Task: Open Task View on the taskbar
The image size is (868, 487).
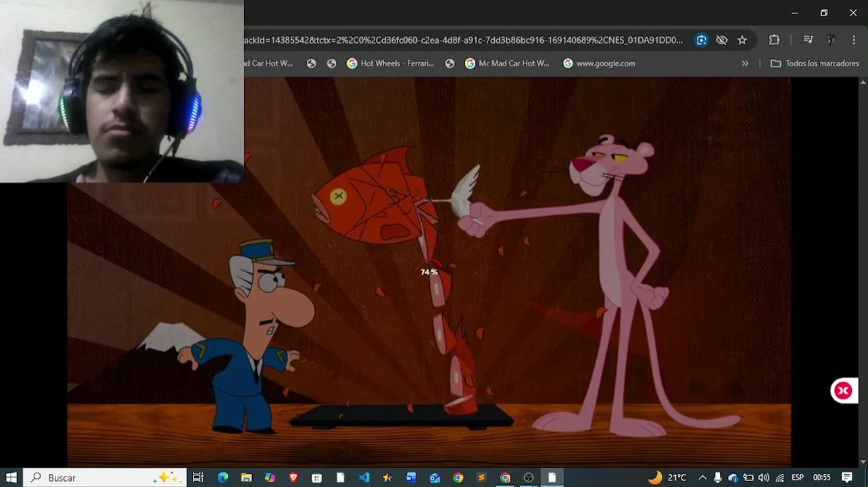Action: pos(198,478)
